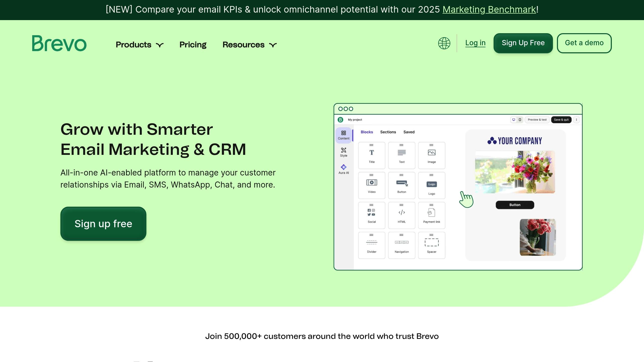Click the Brevo logo

tap(59, 43)
